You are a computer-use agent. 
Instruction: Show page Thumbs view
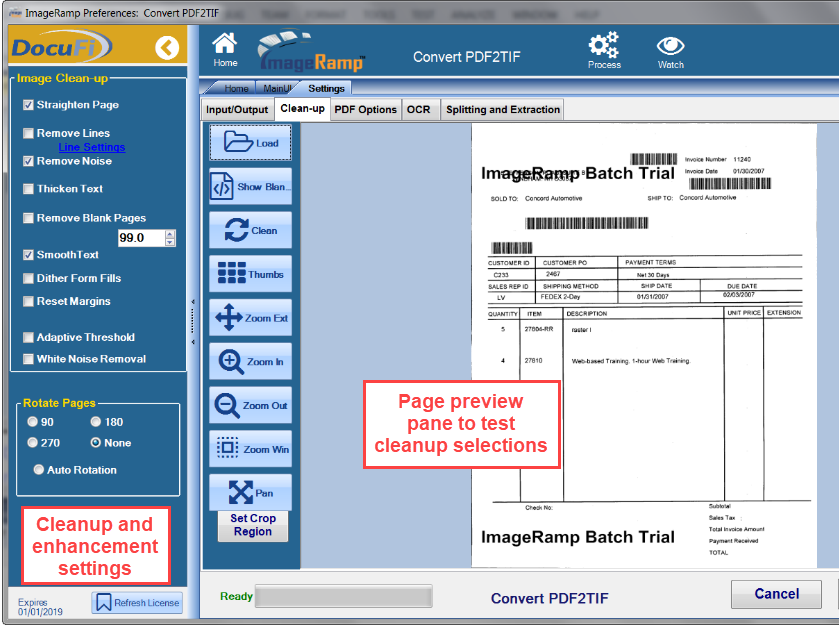click(250, 274)
